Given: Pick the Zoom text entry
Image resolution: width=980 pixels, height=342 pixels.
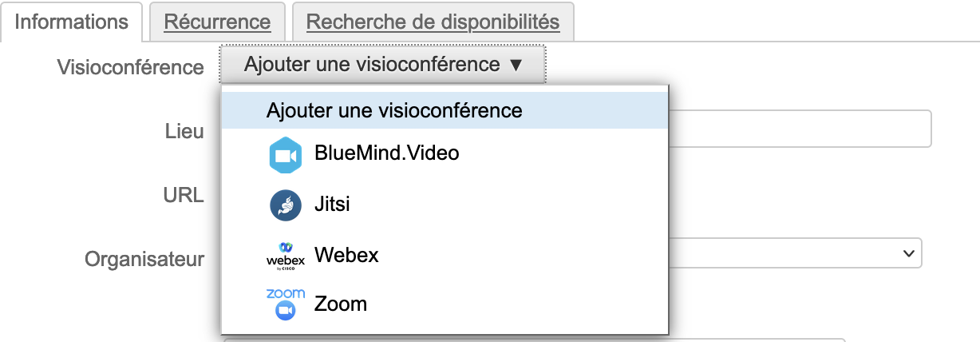Looking at the screenshot, I should pos(341,304).
